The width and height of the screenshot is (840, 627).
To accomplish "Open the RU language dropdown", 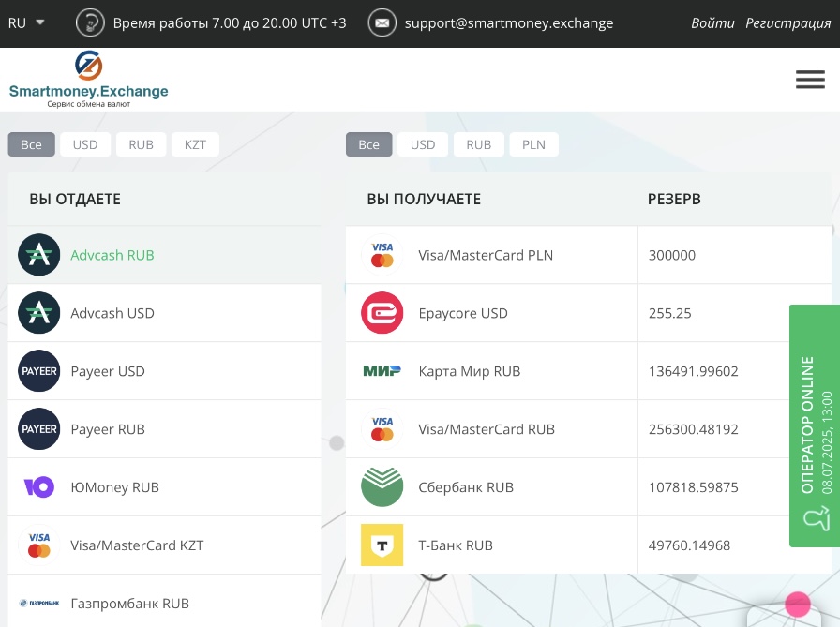I will pos(26,22).
